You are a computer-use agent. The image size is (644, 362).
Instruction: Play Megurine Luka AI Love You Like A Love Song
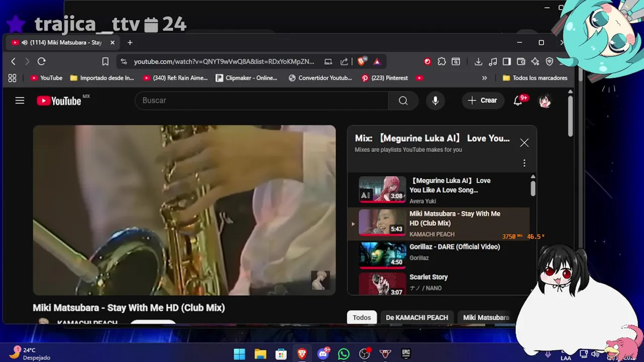439,190
